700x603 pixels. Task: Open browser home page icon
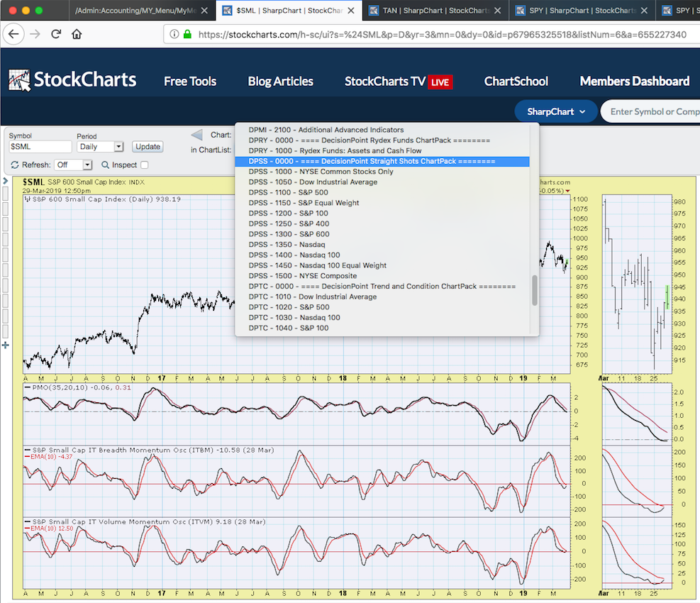point(77,34)
